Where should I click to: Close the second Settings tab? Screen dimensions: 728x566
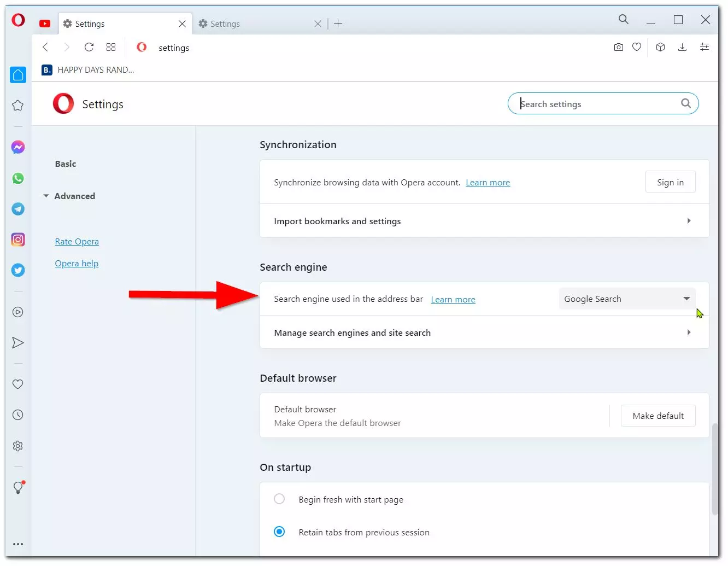point(318,24)
